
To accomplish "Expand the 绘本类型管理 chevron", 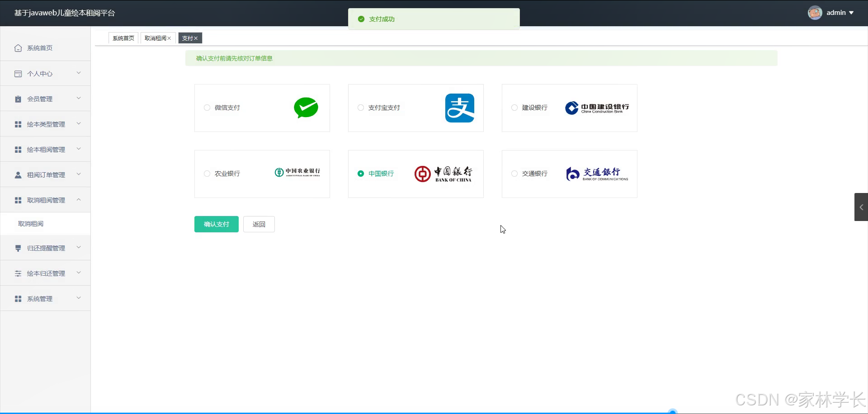I will [x=79, y=123].
